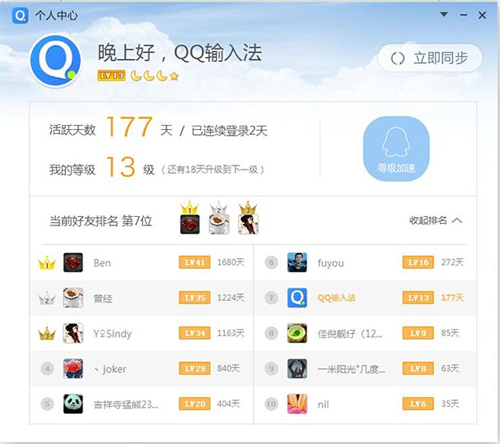Click the LV13 level badge under greeting
The height and width of the screenshot is (444, 500).
click(111, 76)
